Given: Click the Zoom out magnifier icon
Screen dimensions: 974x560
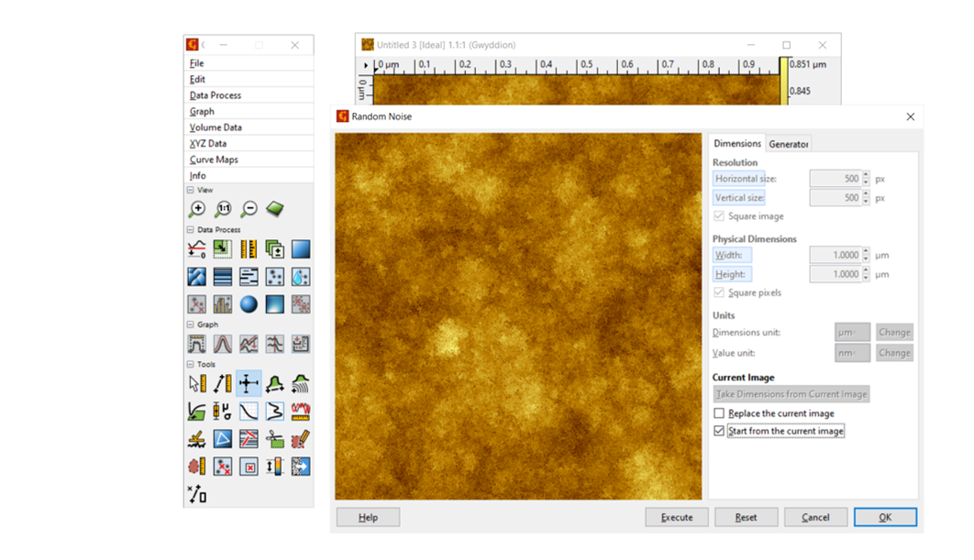Looking at the screenshot, I should pyautogui.click(x=249, y=209).
